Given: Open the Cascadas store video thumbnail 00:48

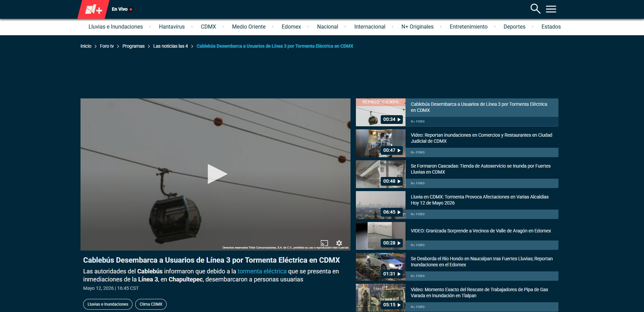Looking at the screenshot, I should click(381, 174).
